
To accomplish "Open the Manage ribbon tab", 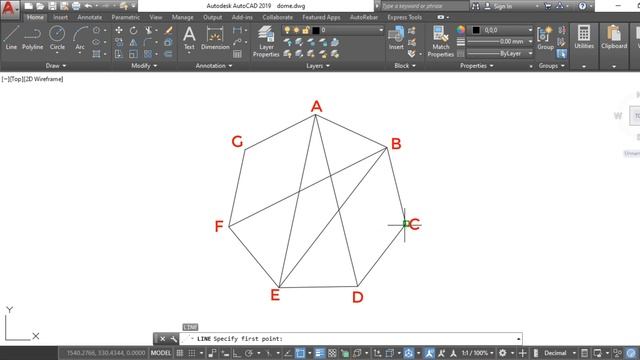I will click(182, 17).
